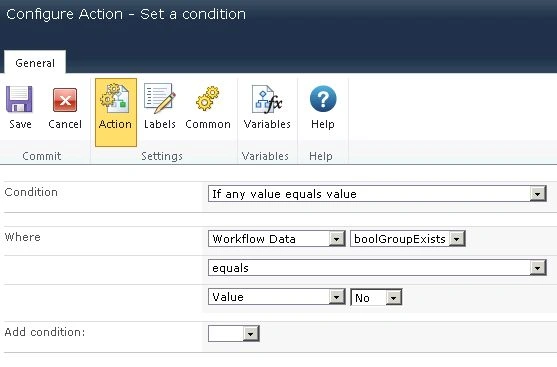Open the Labels pencil icon
This screenshot has height=367, width=557.
(159, 99)
